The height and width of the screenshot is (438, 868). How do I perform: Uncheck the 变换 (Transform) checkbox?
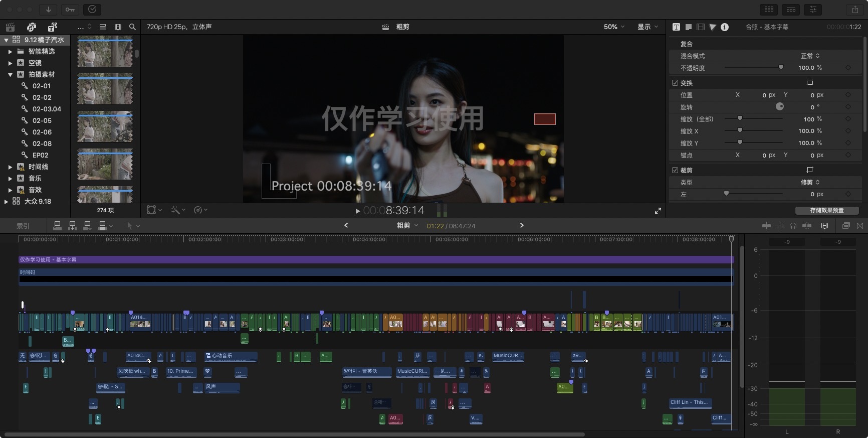click(x=675, y=83)
